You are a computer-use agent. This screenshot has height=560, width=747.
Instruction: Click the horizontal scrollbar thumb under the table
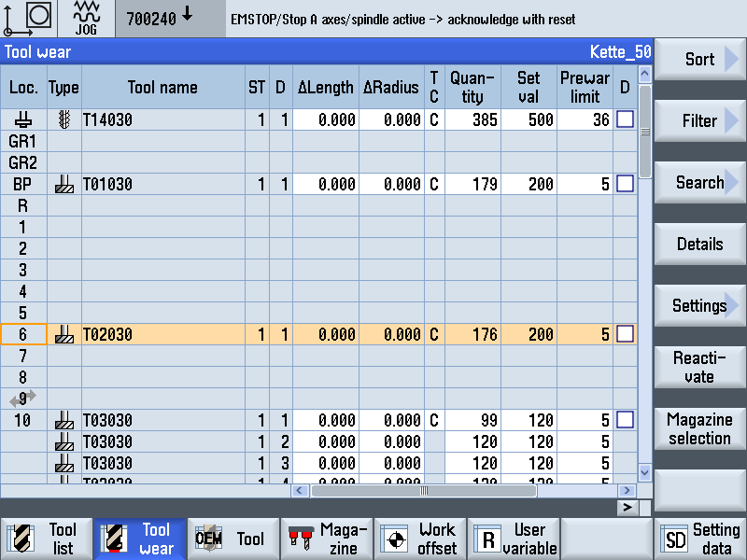coord(423,490)
